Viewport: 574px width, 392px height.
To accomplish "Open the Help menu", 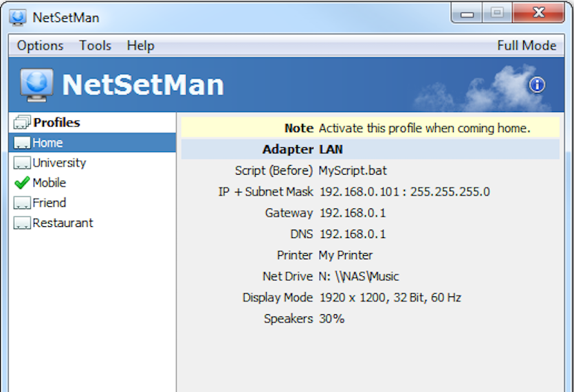I will (140, 46).
